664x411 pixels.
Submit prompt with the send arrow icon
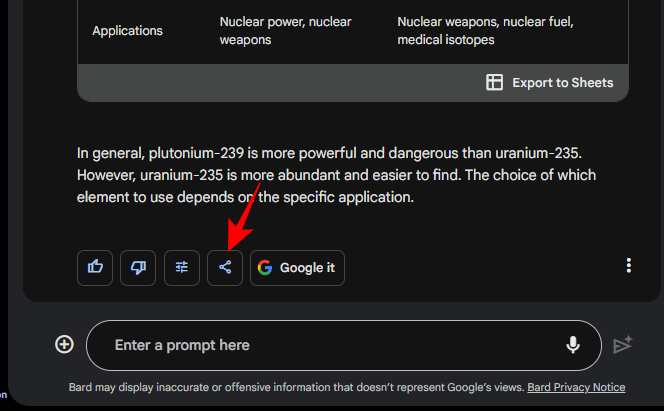pos(623,344)
